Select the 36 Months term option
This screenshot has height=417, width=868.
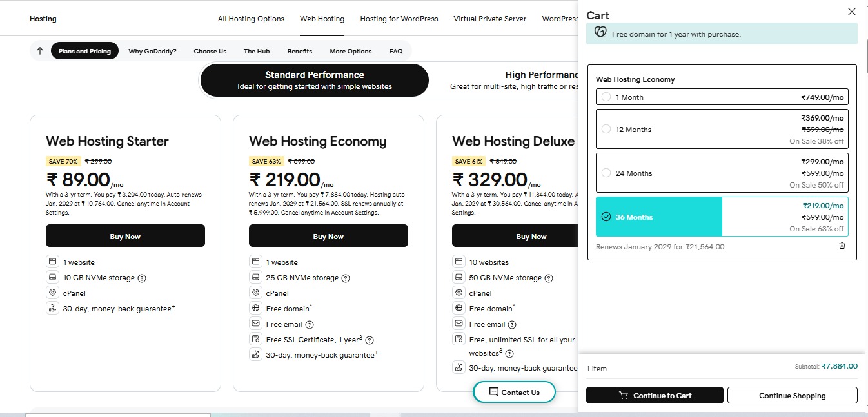pyautogui.click(x=606, y=217)
